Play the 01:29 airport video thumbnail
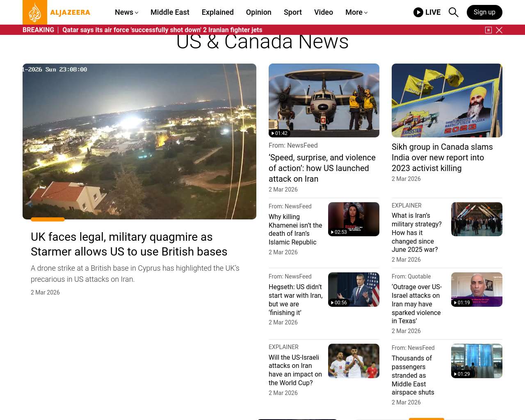The image size is (525, 420). [x=476, y=361]
